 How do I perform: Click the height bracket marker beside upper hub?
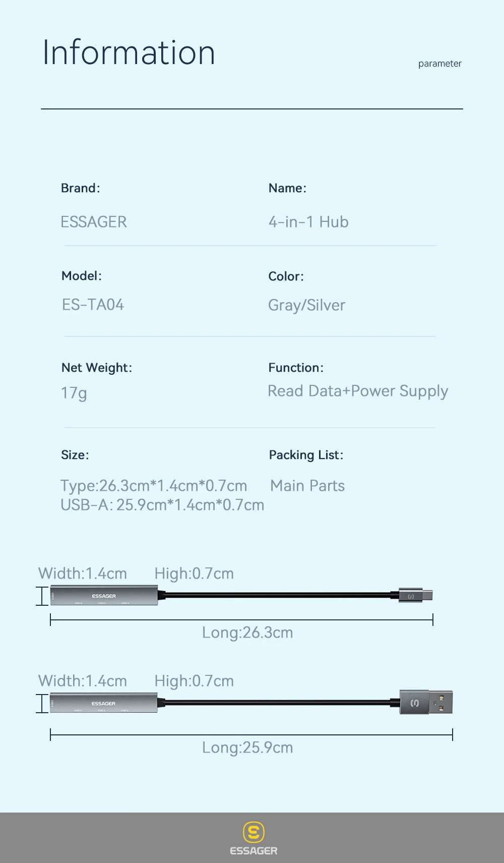pyautogui.click(x=42, y=596)
